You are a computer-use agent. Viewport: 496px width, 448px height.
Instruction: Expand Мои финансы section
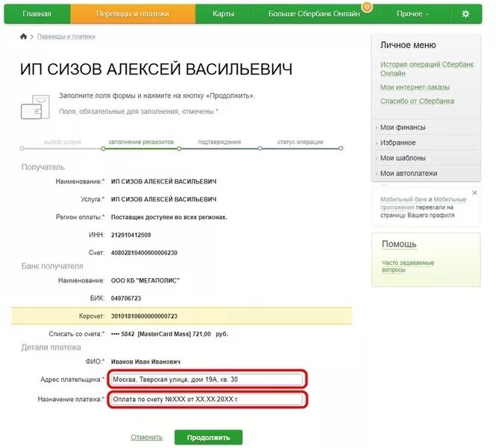point(426,127)
